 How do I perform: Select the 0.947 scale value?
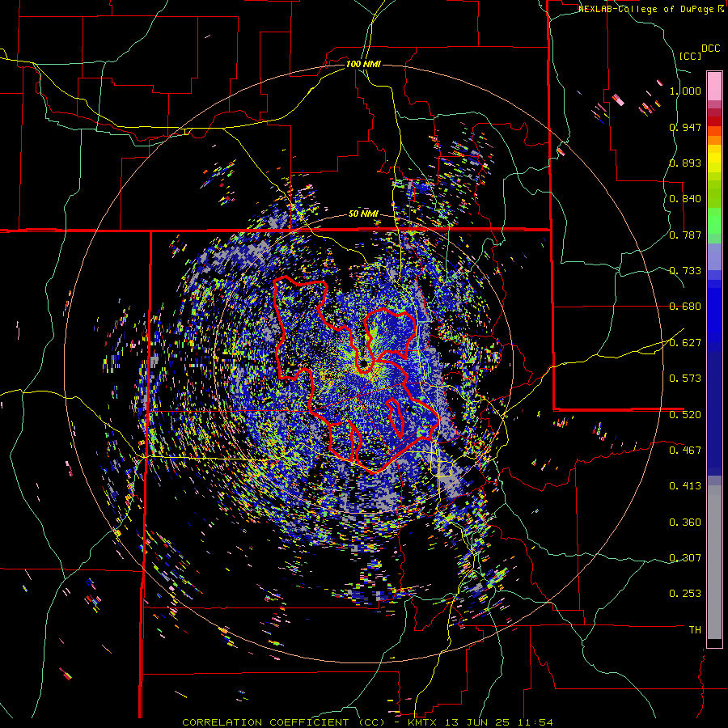point(685,127)
